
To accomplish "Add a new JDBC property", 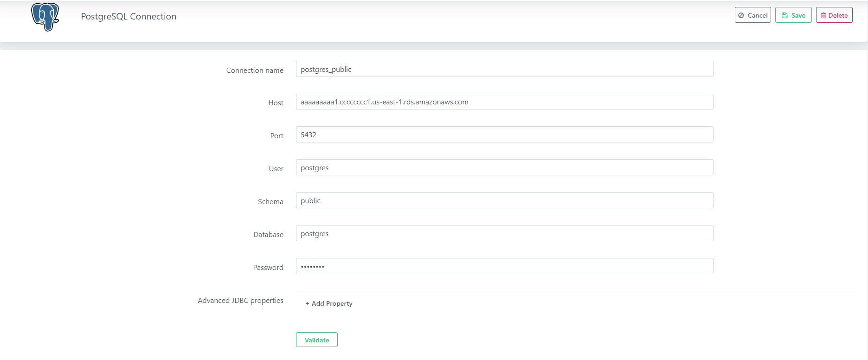I will pos(329,303).
